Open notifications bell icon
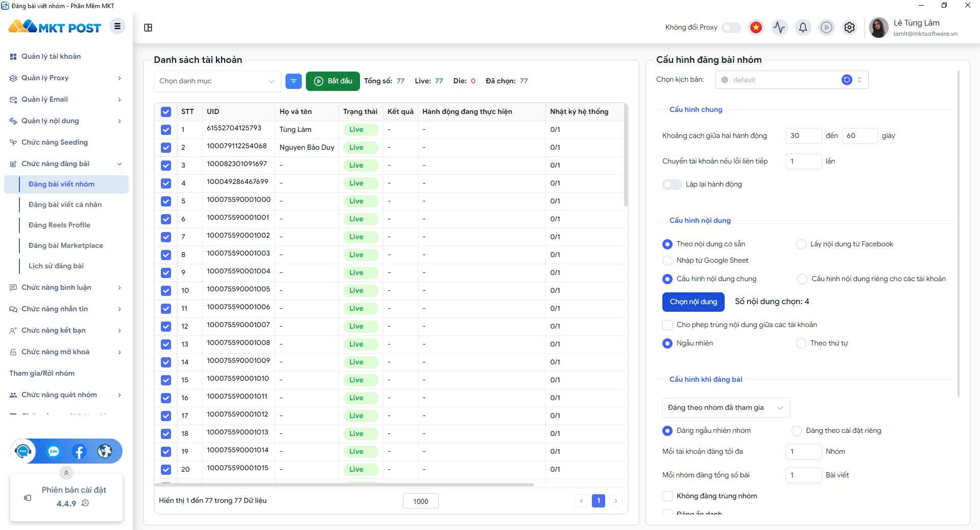Viewport: 980px width, 530px height. tap(803, 27)
